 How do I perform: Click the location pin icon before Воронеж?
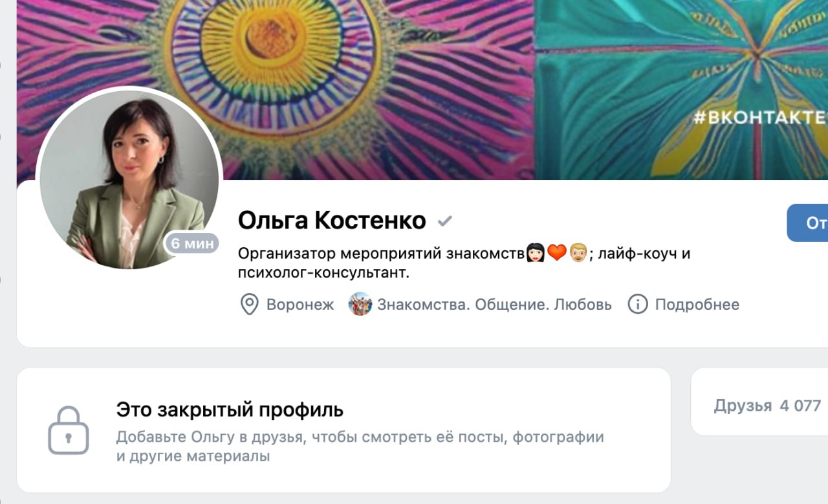pyautogui.click(x=249, y=304)
